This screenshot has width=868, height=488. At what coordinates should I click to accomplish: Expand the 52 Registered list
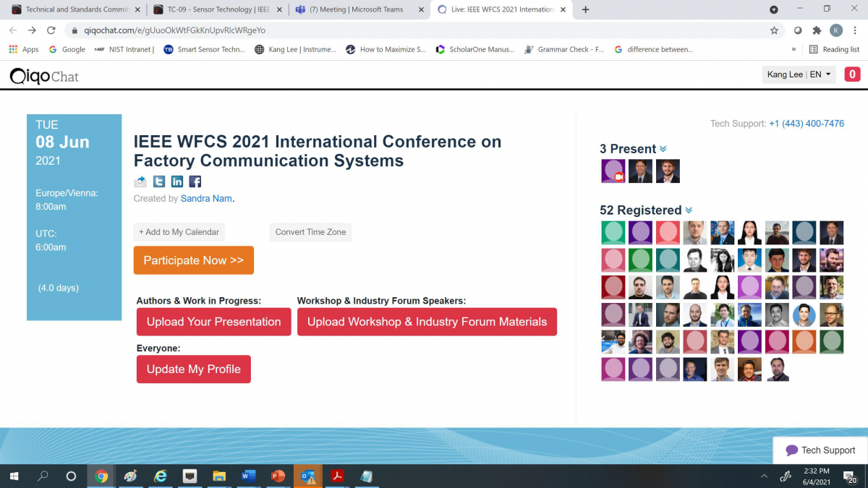[x=689, y=210]
